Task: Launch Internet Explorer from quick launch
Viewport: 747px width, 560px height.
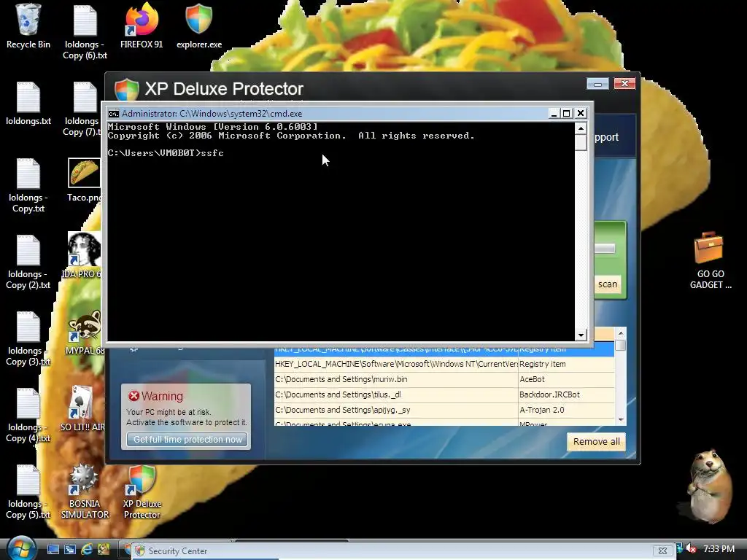Action: (x=88, y=550)
